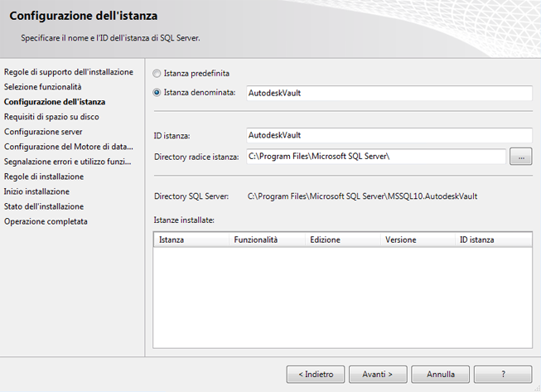Click the Directory radice istanza label
Screen dimensions: 541x392
pyautogui.click(x=196, y=157)
